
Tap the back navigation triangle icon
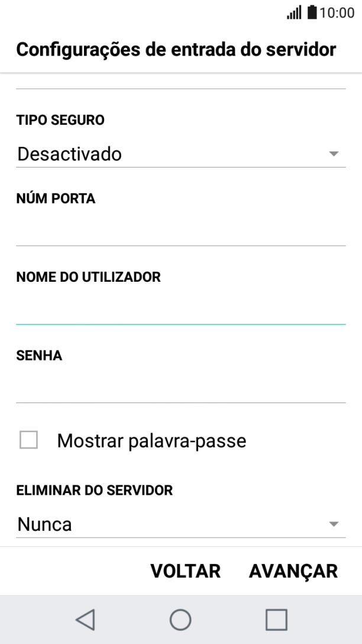click(85, 619)
